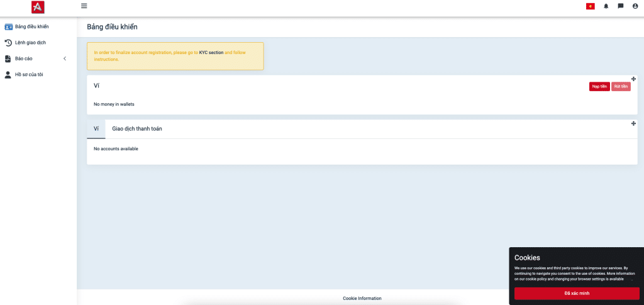The image size is (644, 305).
Task: Click the move handle on Ví wallet panel
Action: coord(633,79)
